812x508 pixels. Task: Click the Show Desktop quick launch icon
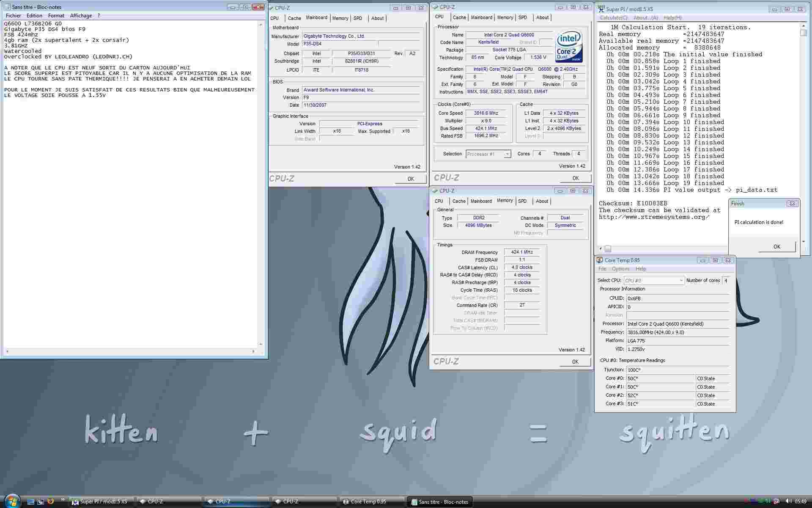30,501
